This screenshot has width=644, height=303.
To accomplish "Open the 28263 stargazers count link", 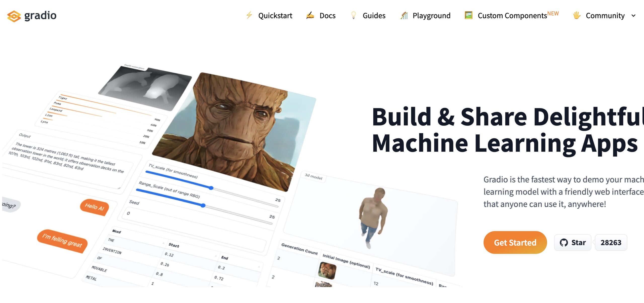I will [x=611, y=243].
